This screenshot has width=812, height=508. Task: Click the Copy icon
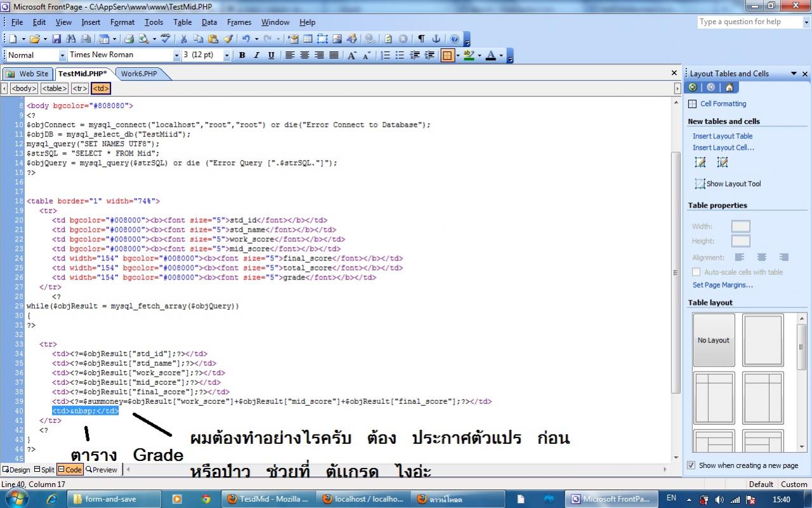199,39
